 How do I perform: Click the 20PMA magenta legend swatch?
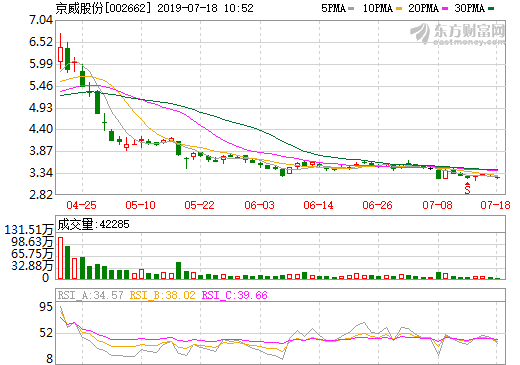click(445, 8)
